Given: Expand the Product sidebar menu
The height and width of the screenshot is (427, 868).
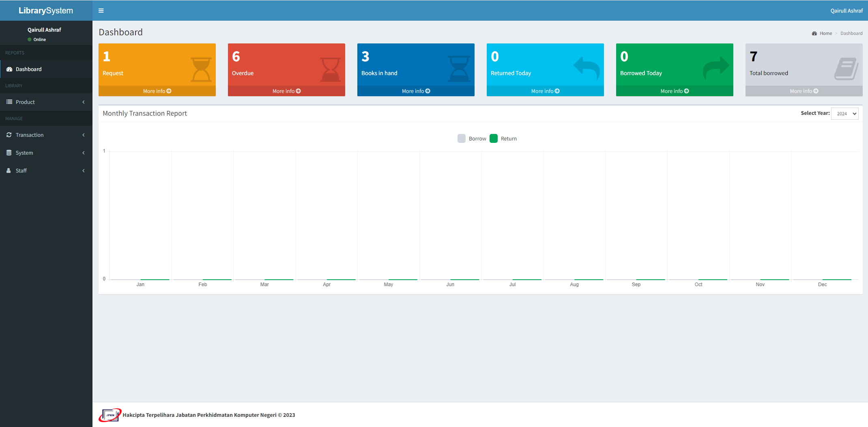Looking at the screenshot, I should coord(46,102).
